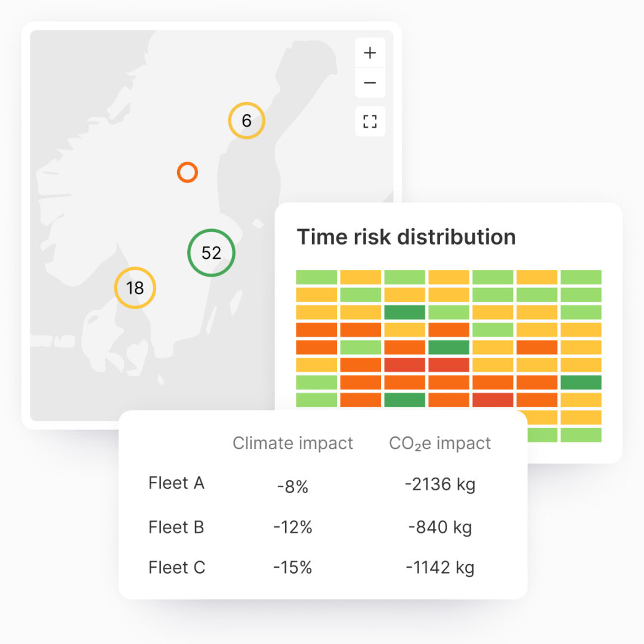Click the top-left light green heatmap cell
This screenshot has height=644, width=644.
pyautogui.click(x=317, y=277)
